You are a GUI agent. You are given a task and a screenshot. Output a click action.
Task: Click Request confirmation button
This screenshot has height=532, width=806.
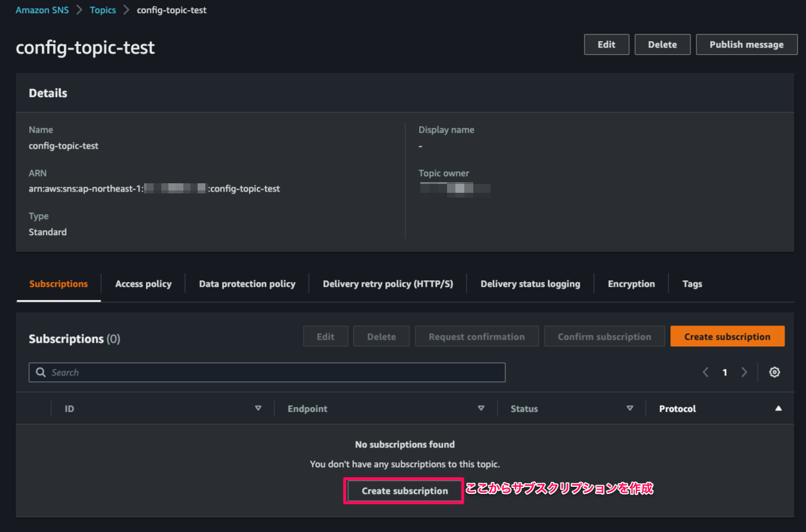477,336
